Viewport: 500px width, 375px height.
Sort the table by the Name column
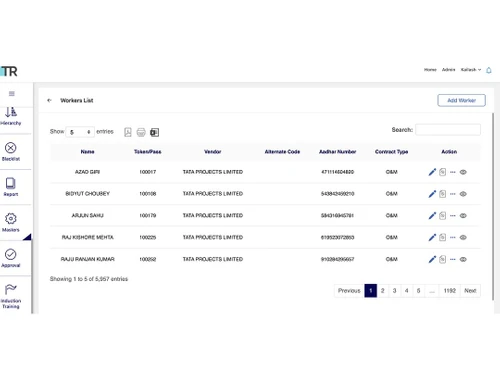(x=87, y=152)
